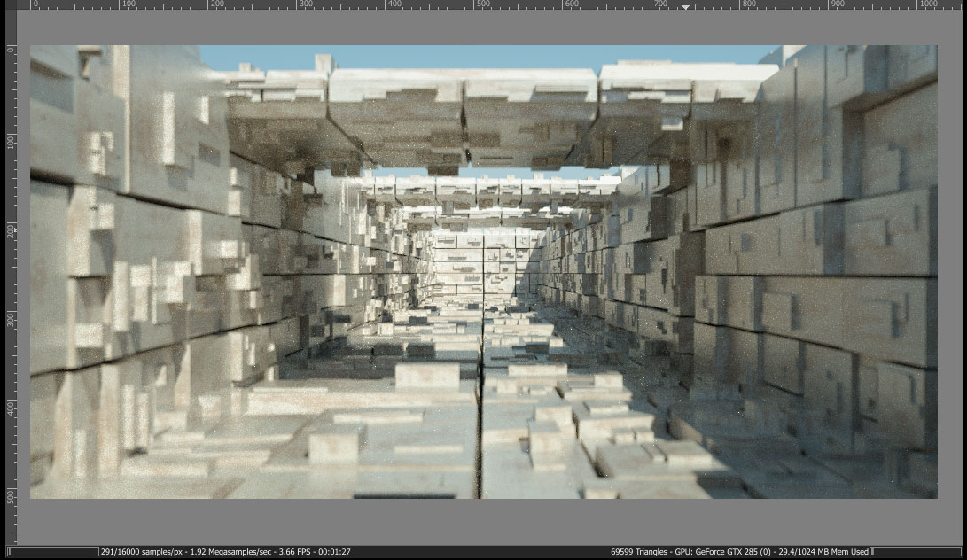
Task: Click the GPU memory usage bar
Action: 916,552
